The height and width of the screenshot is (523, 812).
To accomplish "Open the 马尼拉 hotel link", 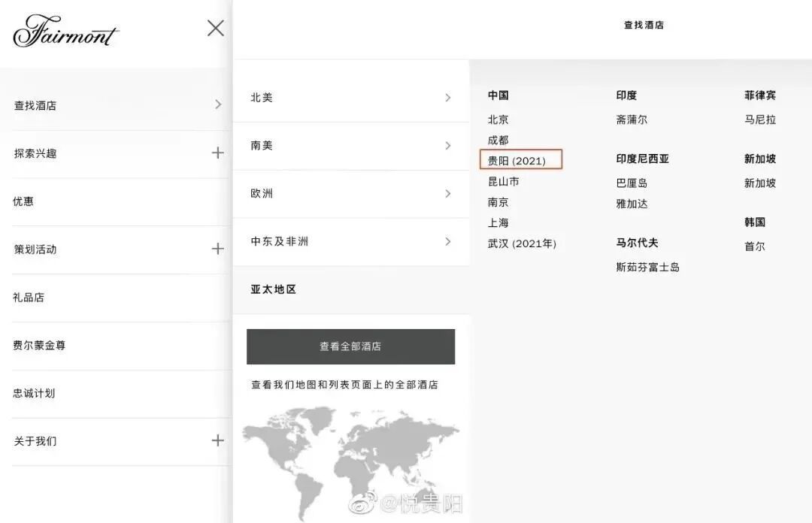I will 760,119.
